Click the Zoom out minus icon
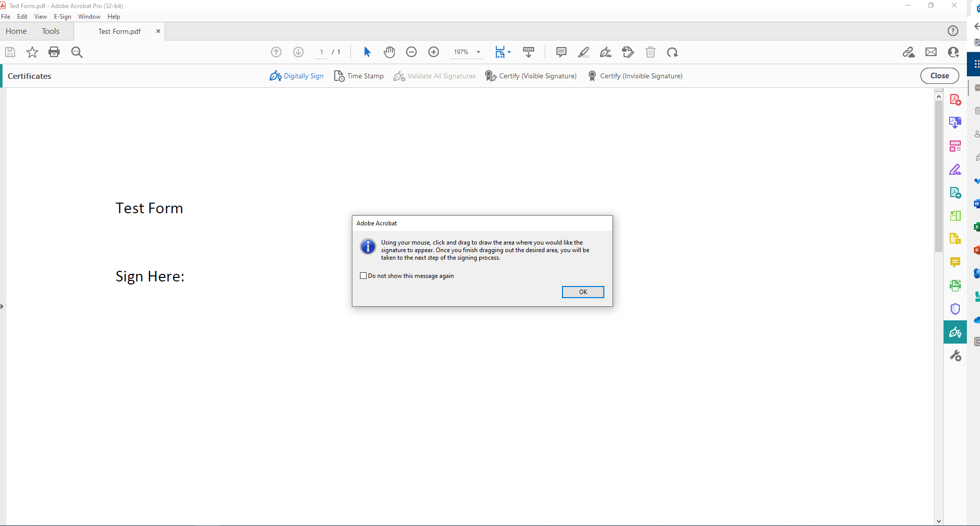 tap(411, 52)
